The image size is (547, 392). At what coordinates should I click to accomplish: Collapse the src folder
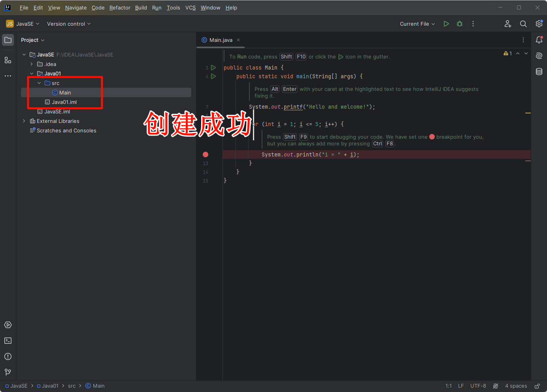pyautogui.click(x=39, y=83)
